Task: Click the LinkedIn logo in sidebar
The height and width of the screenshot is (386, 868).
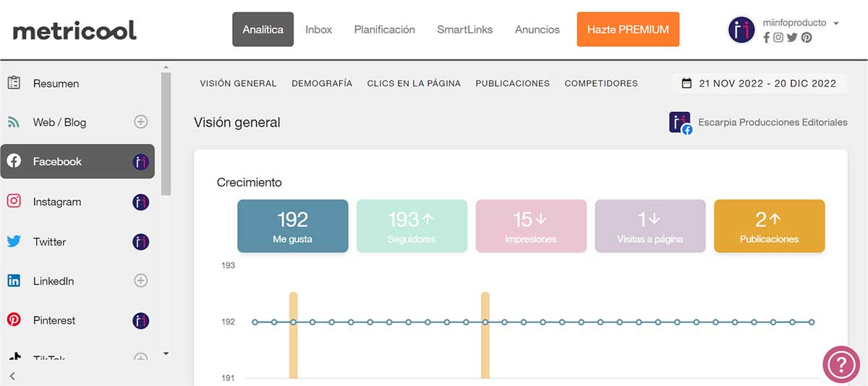Action: [x=14, y=280]
